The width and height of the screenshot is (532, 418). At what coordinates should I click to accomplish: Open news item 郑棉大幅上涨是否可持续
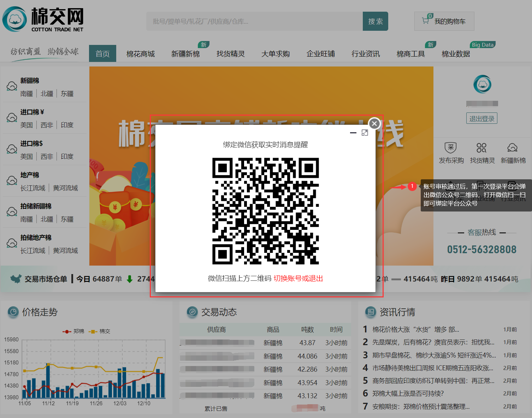[408, 393]
